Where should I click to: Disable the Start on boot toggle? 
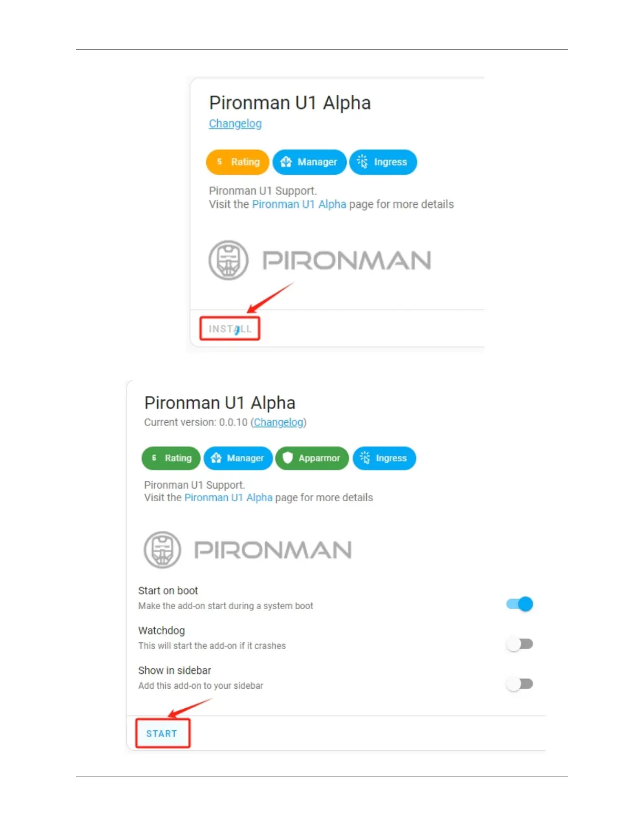520,604
